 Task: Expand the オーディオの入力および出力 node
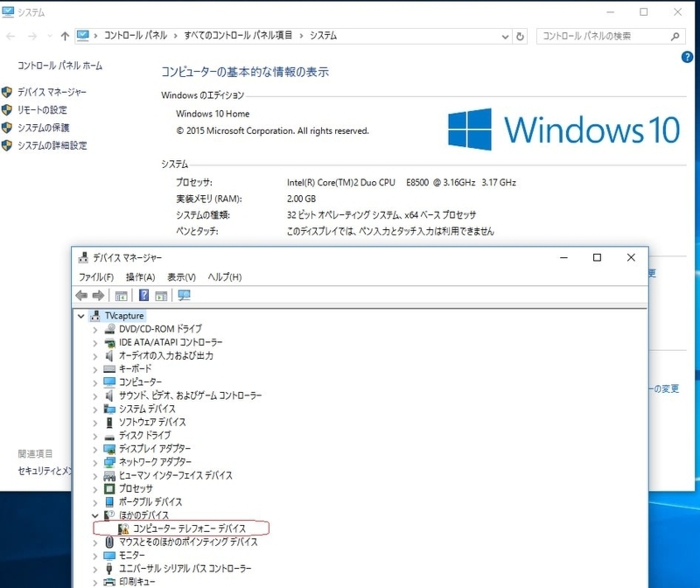click(x=95, y=356)
